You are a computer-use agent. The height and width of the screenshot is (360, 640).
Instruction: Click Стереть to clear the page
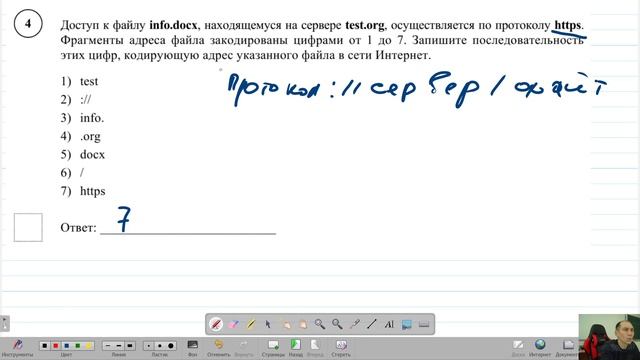click(x=341, y=348)
